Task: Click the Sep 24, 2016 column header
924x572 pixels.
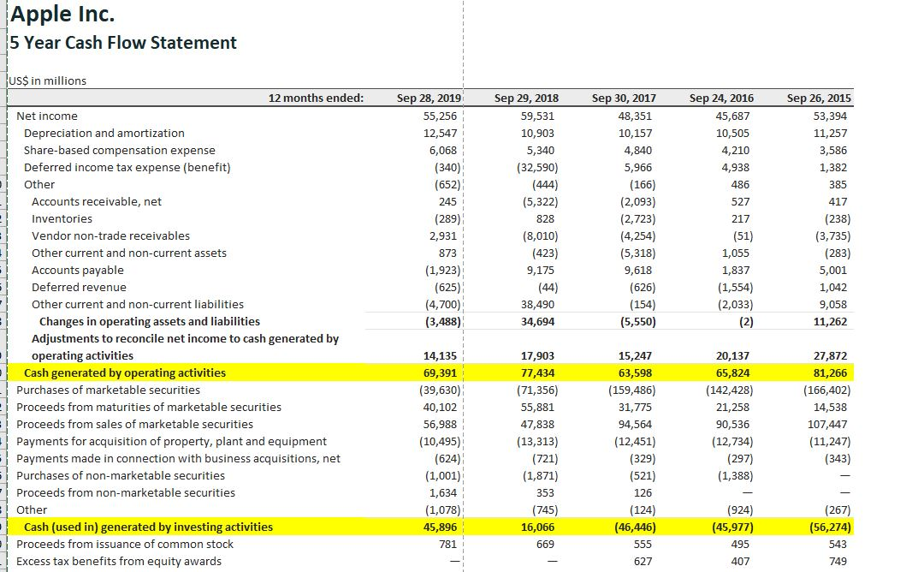Action: click(717, 98)
